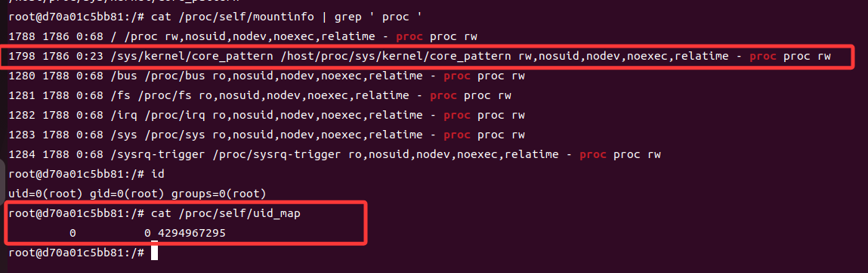
Task: Click the grep ' proc ' part of command
Action: pyautogui.click(x=368, y=17)
